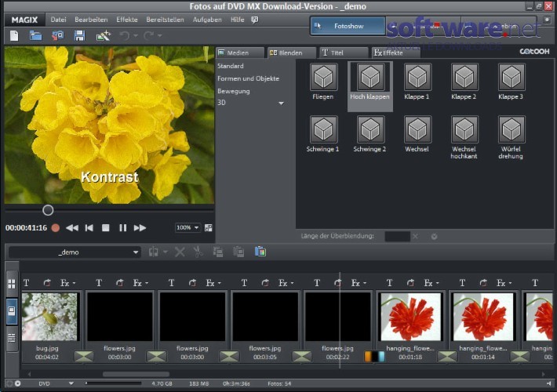Click the MAGIX logo button

click(24, 20)
